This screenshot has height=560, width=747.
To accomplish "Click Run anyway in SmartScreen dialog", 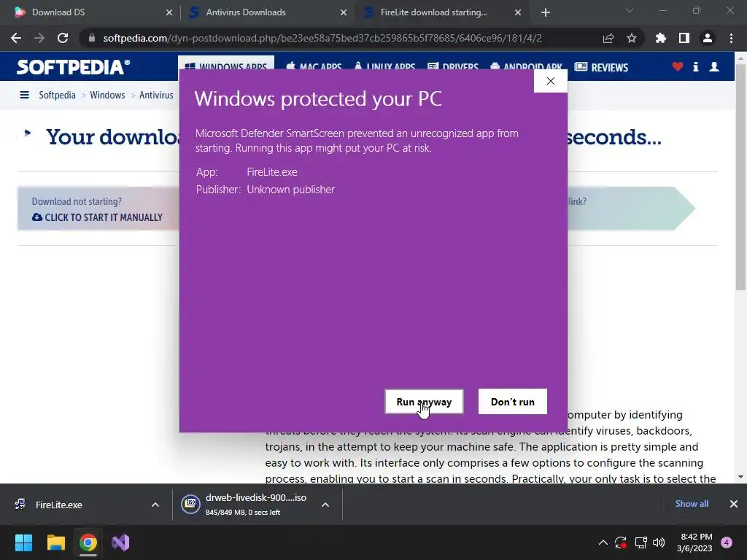I will coord(424,402).
